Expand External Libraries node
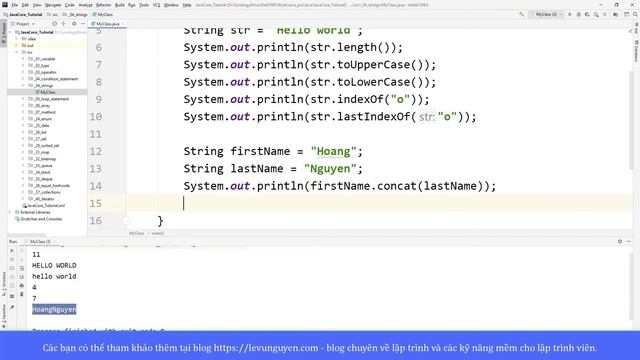This screenshot has height=360, width=640. 10,212
